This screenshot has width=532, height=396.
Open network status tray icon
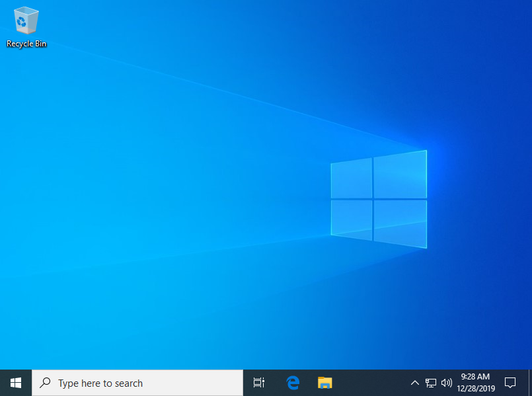(x=430, y=383)
